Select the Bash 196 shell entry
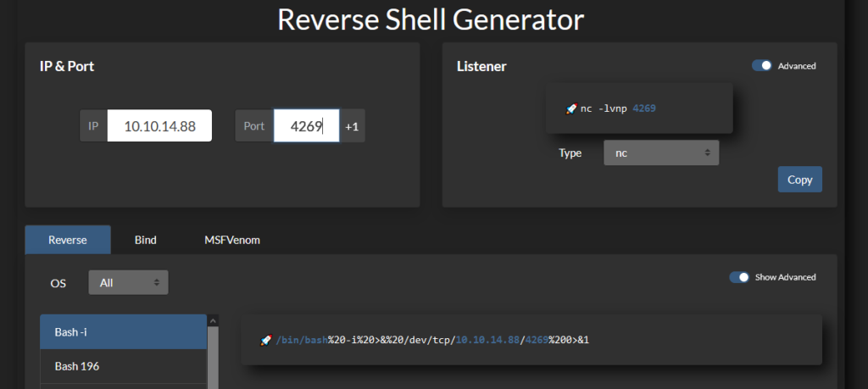This screenshot has height=389, width=868. tap(124, 366)
